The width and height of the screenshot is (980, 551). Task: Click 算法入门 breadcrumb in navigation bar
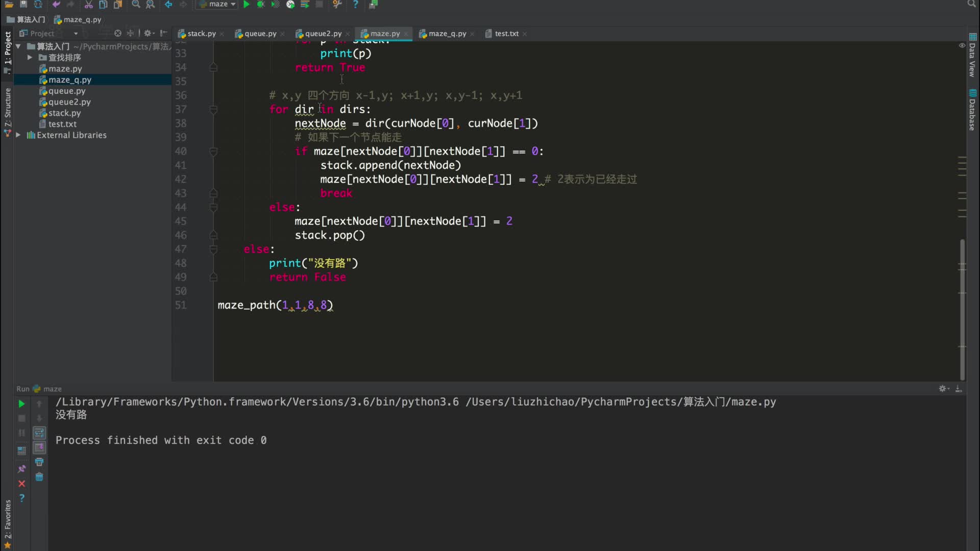tap(26, 19)
